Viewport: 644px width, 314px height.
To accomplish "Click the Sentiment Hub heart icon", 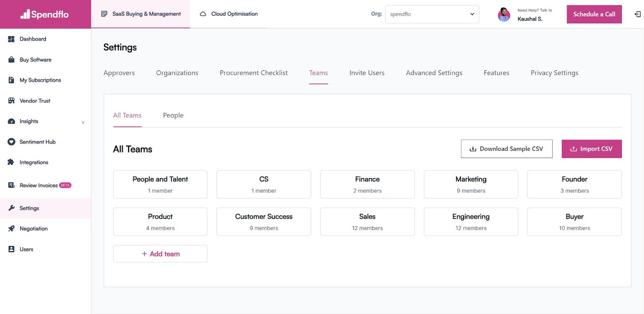I will [x=11, y=142].
